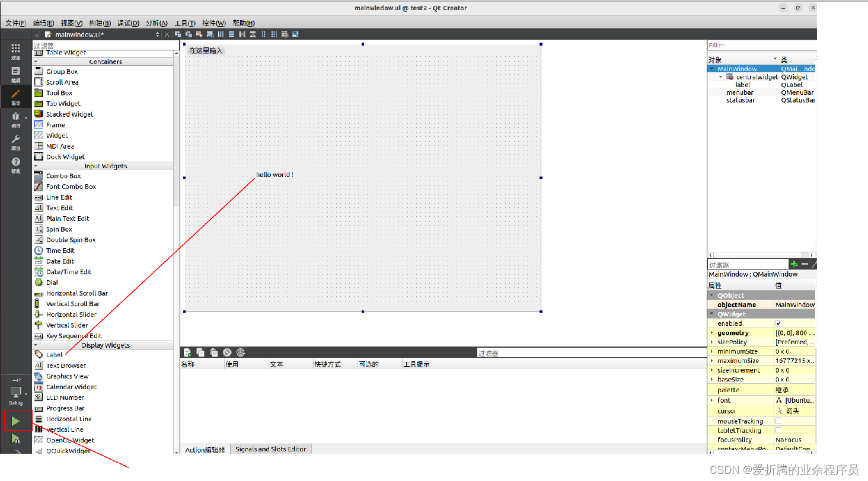This screenshot has height=481, width=868.
Task: Open the 工具(T) menu
Action: click(184, 23)
